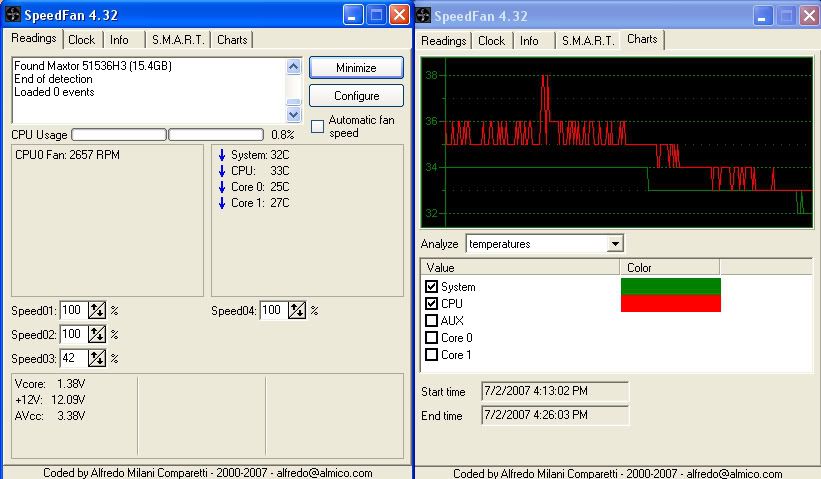The image size is (821, 479).
Task: Click the '+12V: 12.09V' reading
Action: click(x=50, y=400)
